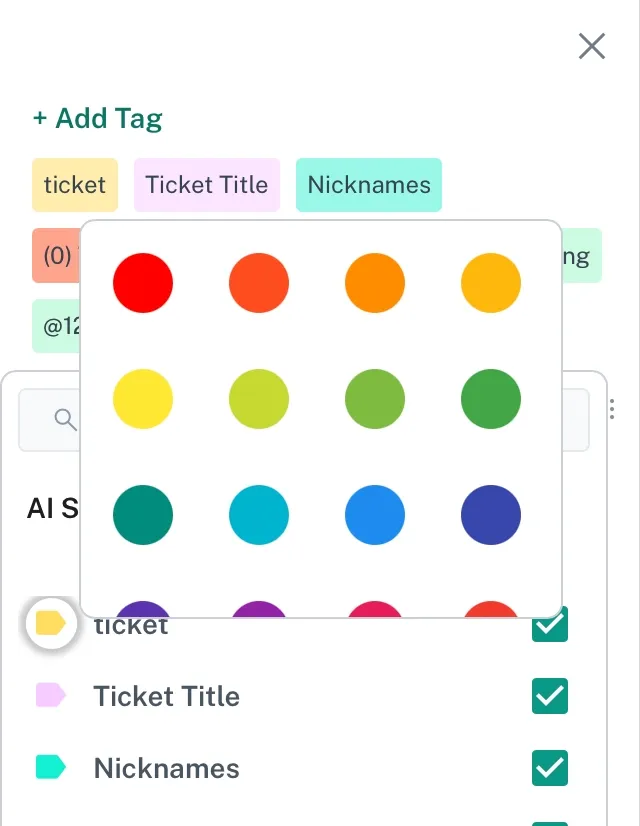
Task: Click the teal Nicknames tag icon
Action: click(50, 768)
